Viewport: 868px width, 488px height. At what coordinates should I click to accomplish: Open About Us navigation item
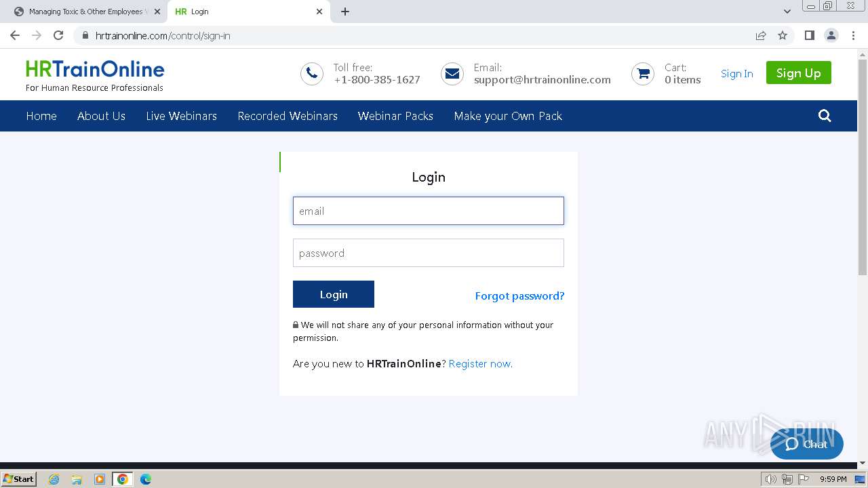coord(101,116)
